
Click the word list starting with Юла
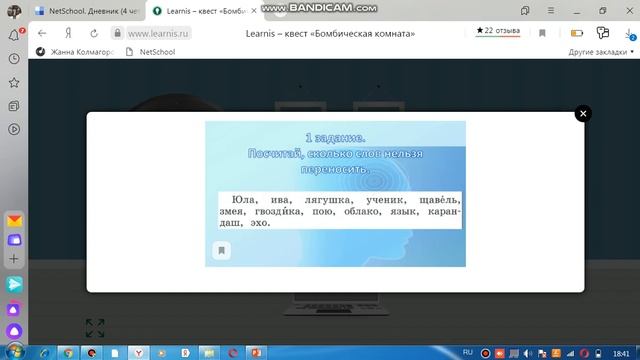[340, 211]
